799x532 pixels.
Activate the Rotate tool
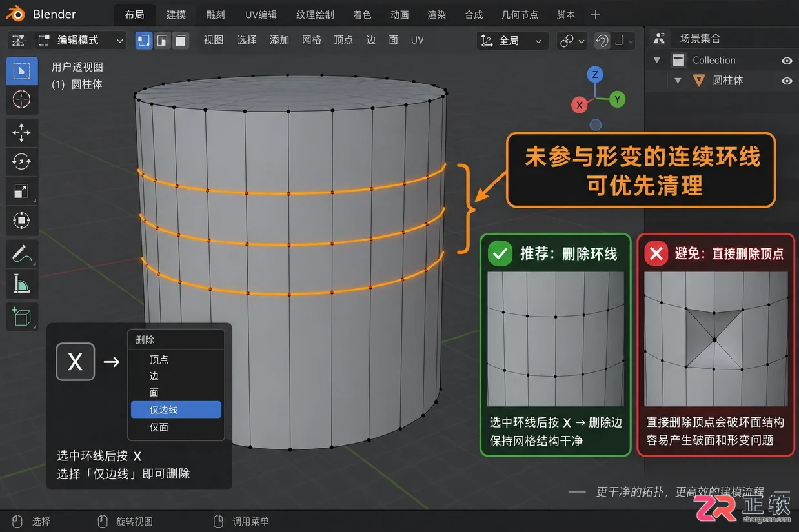click(x=22, y=162)
